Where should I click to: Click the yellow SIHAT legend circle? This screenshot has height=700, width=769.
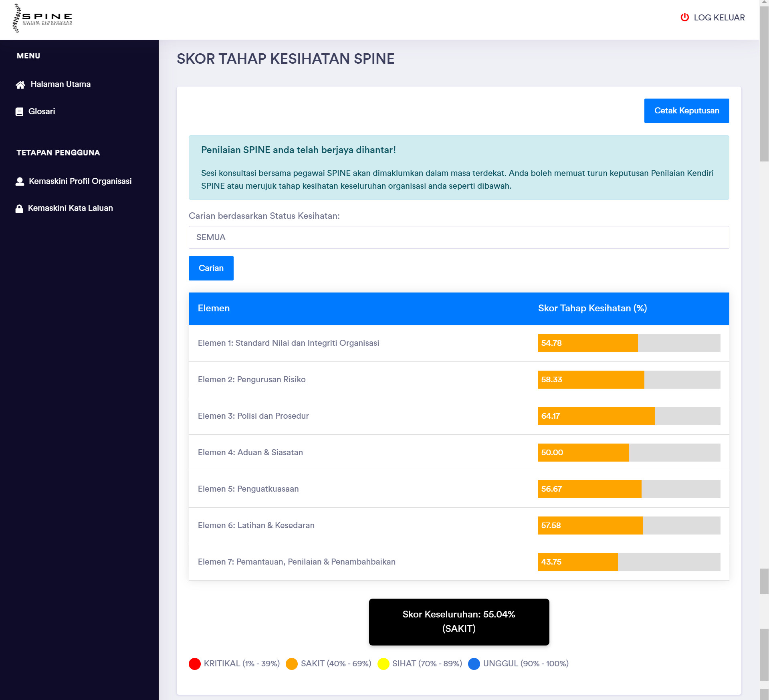pos(383,664)
